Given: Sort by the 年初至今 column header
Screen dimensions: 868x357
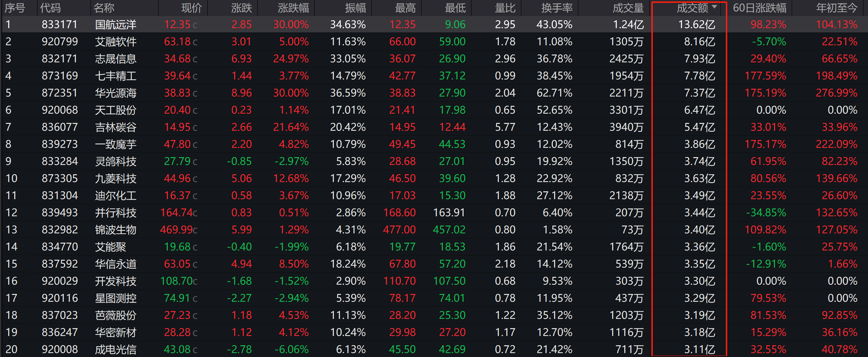Looking at the screenshot, I should click(837, 8).
